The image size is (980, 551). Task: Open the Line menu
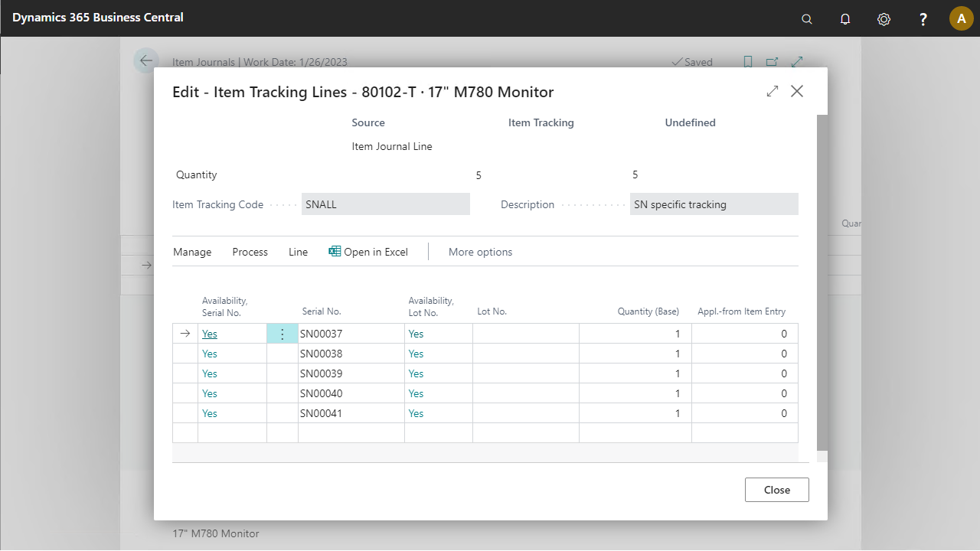[299, 252]
